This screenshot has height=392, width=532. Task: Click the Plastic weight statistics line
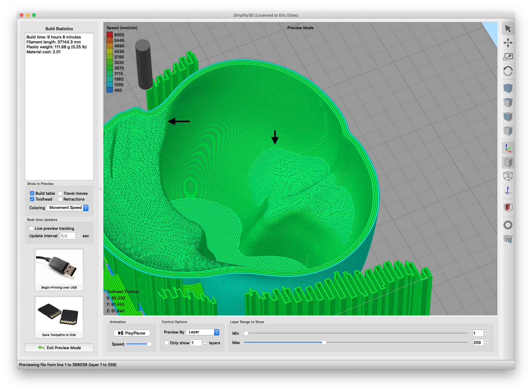[x=57, y=47]
